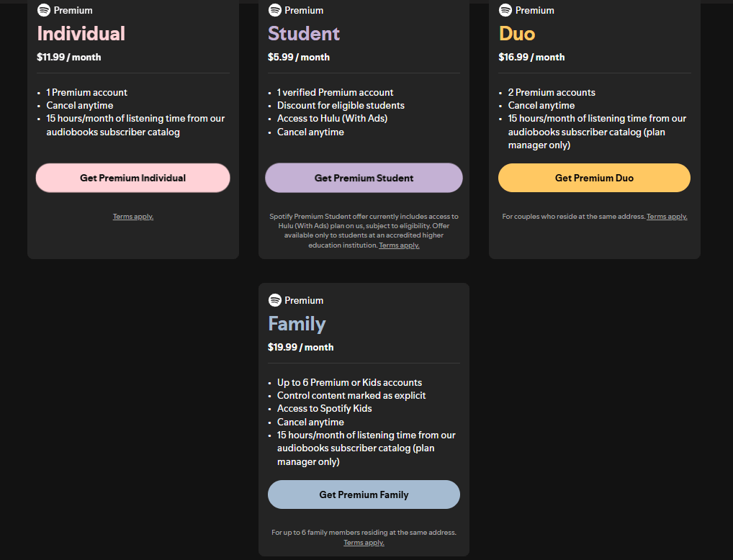Viewport: 733px width, 560px height.
Task: Click the $19.99 / month Family price
Action: pyautogui.click(x=301, y=347)
